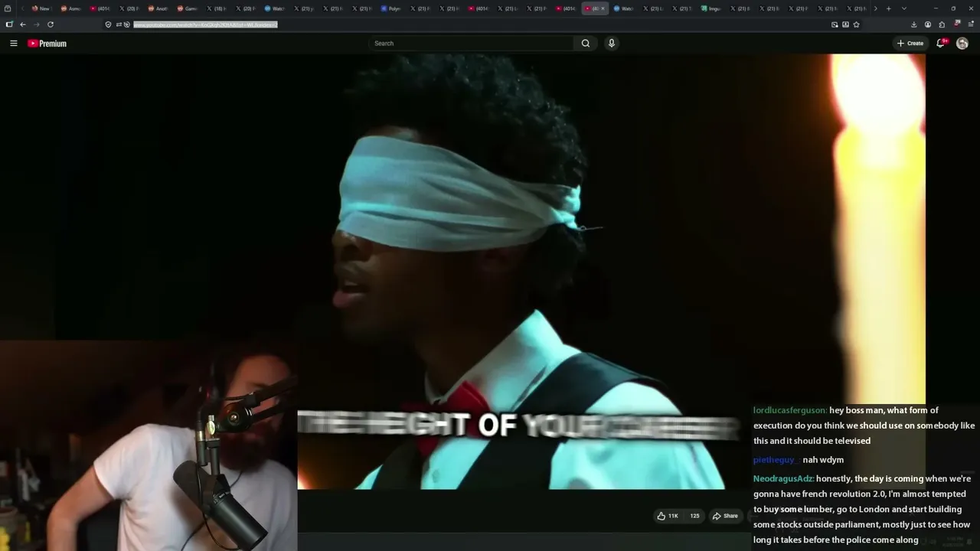
Task: Open browser downloads panel
Action: pyautogui.click(x=913, y=24)
